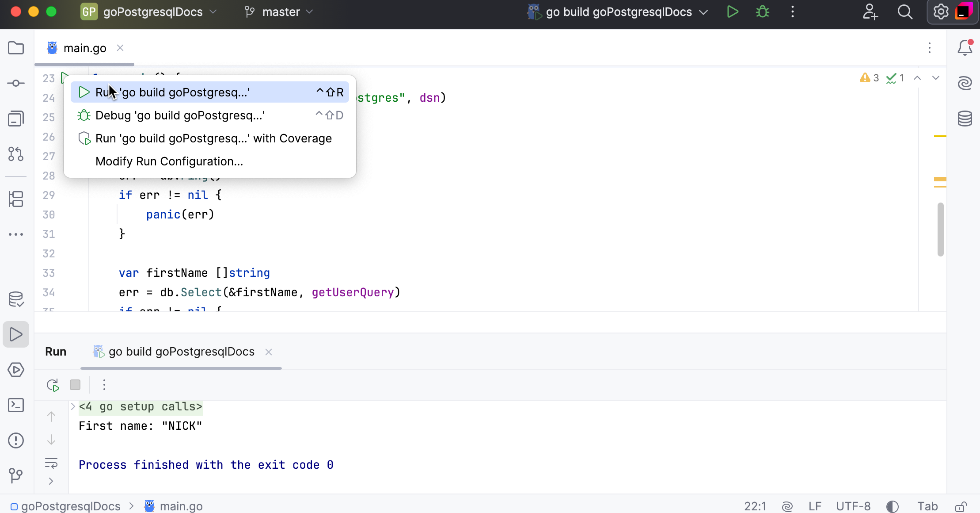
Task: Click the Rerun button in Run panel
Action: tap(53, 385)
